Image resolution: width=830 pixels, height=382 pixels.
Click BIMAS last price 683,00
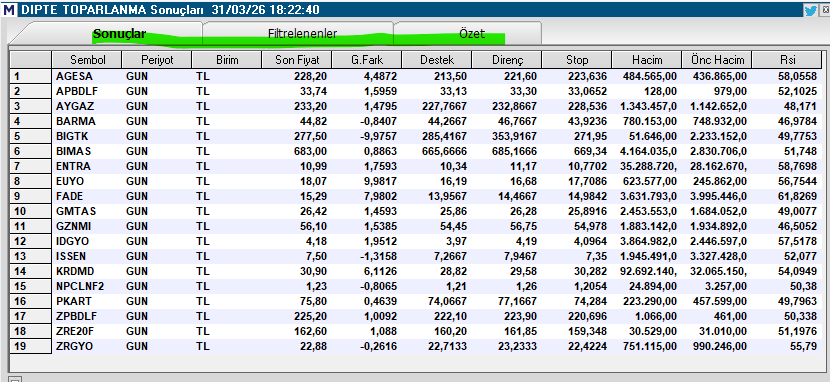tap(311, 151)
